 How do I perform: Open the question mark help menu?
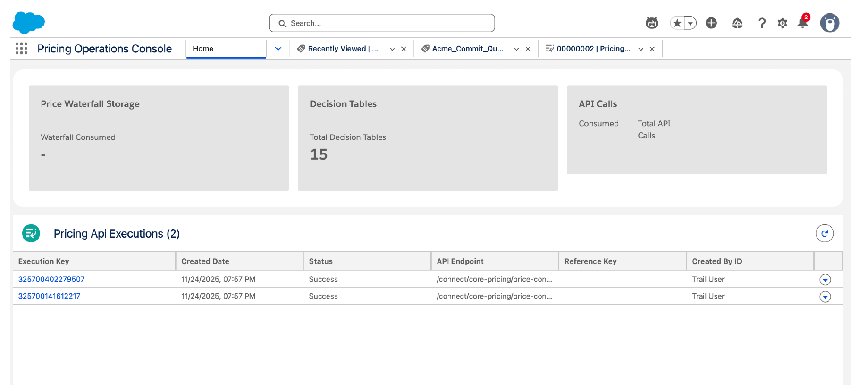[x=762, y=23]
